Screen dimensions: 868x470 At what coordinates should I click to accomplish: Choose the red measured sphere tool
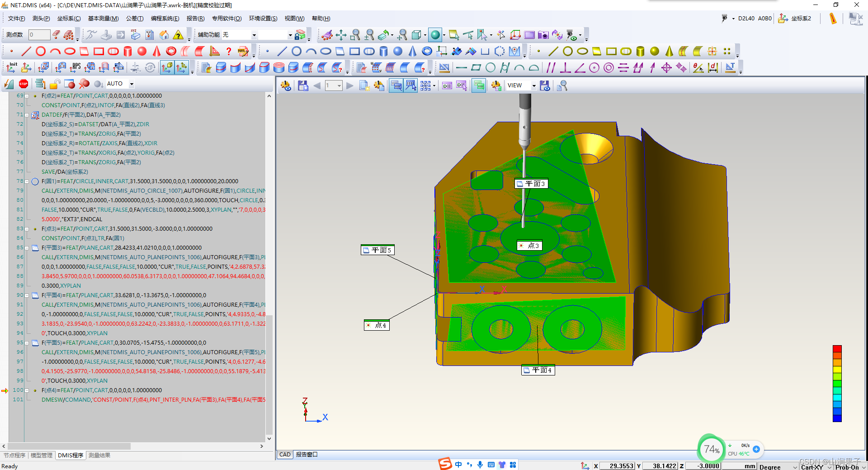tap(142, 51)
